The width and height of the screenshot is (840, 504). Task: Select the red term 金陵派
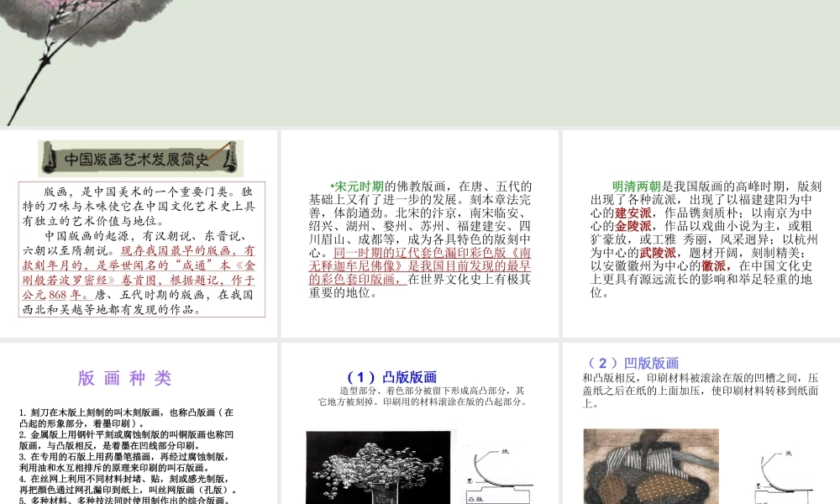click(633, 224)
